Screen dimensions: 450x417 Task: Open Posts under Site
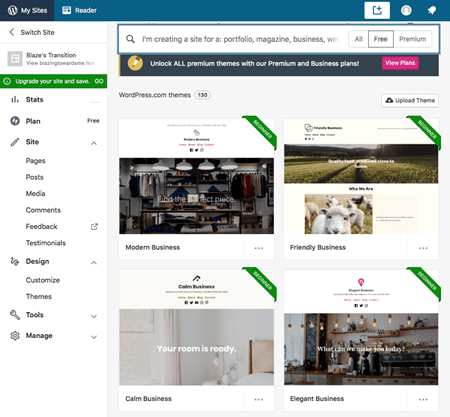35,177
